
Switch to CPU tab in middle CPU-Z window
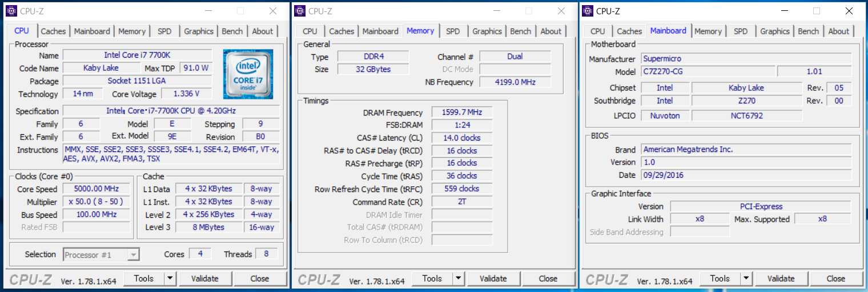click(310, 31)
